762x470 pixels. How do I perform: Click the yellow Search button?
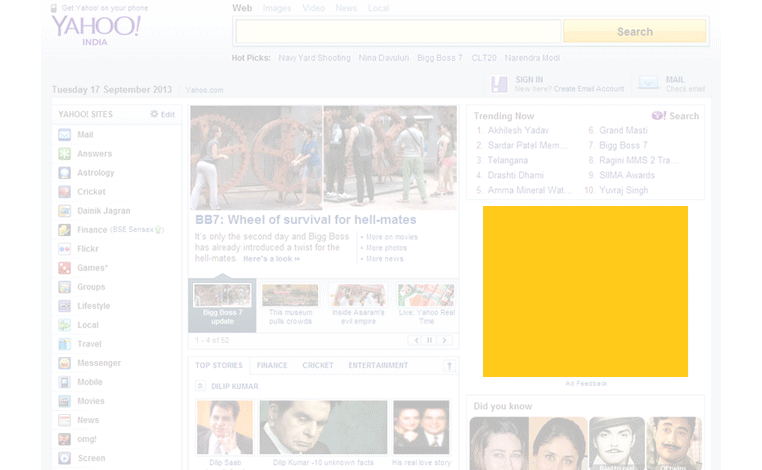point(635,32)
